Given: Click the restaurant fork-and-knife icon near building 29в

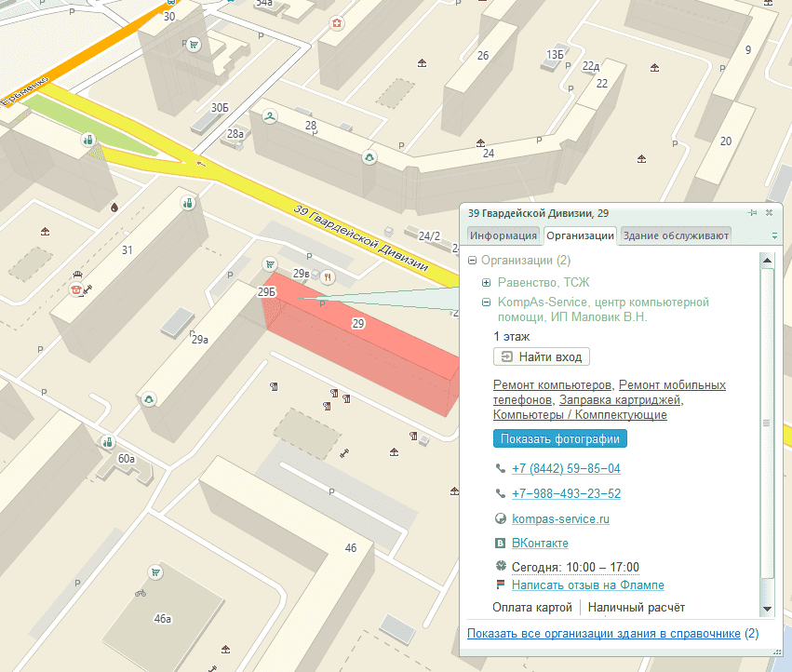Looking at the screenshot, I should pyautogui.click(x=328, y=276).
